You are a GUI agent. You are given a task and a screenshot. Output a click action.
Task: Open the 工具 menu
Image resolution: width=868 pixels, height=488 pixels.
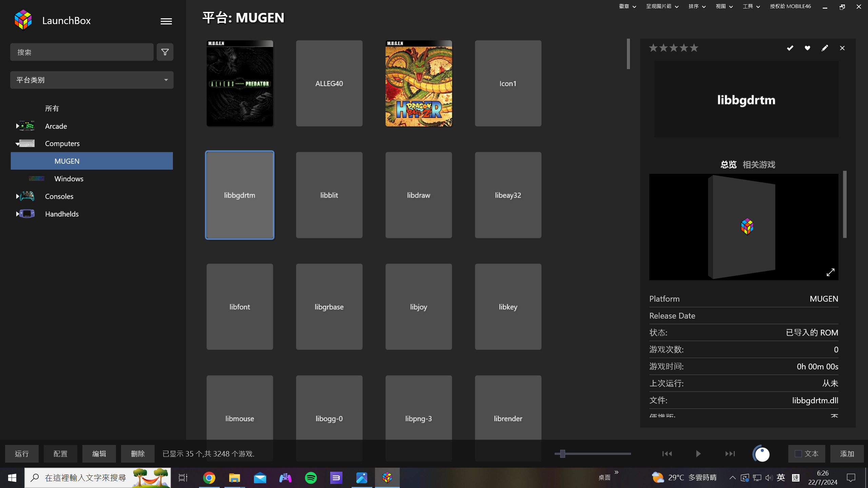[751, 6]
